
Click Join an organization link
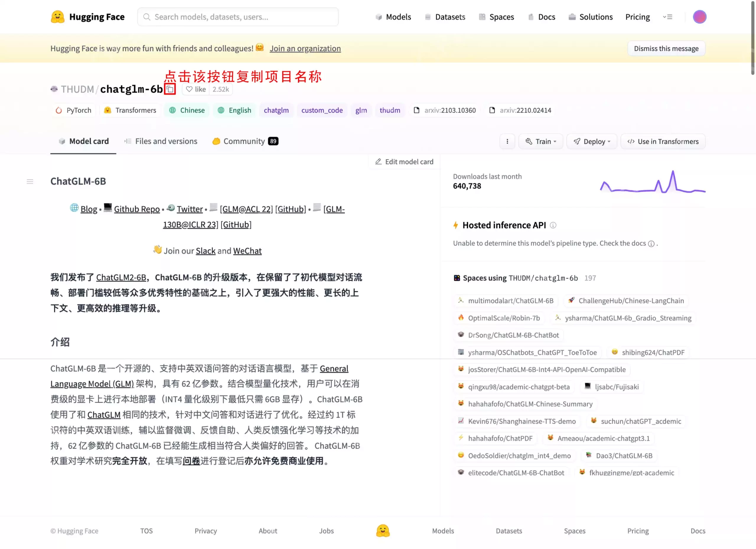click(305, 48)
